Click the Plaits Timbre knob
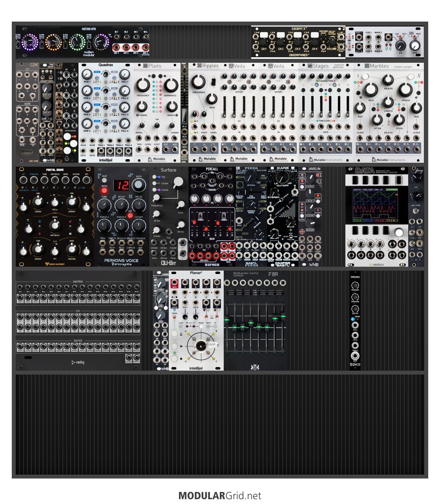 pos(142,106)
